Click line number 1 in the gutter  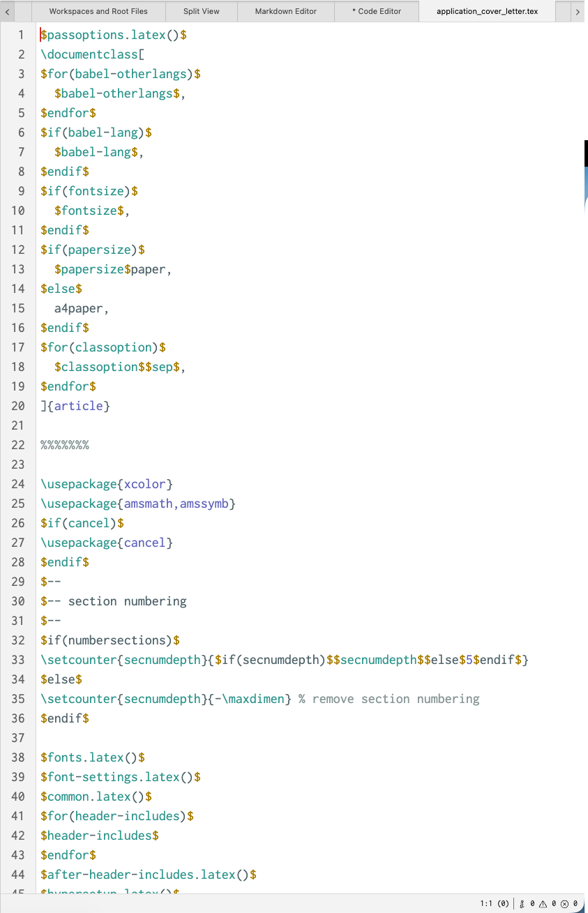tap(20, 34)
